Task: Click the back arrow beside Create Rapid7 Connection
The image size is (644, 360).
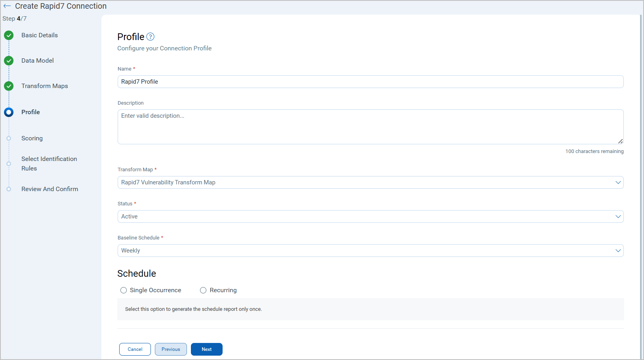Action: point(7,6)
